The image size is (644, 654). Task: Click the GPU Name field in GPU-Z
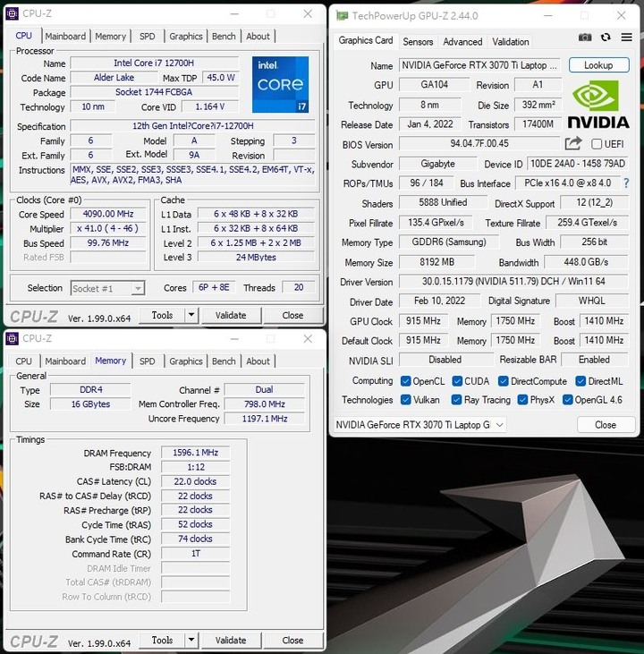pos(479,65)
